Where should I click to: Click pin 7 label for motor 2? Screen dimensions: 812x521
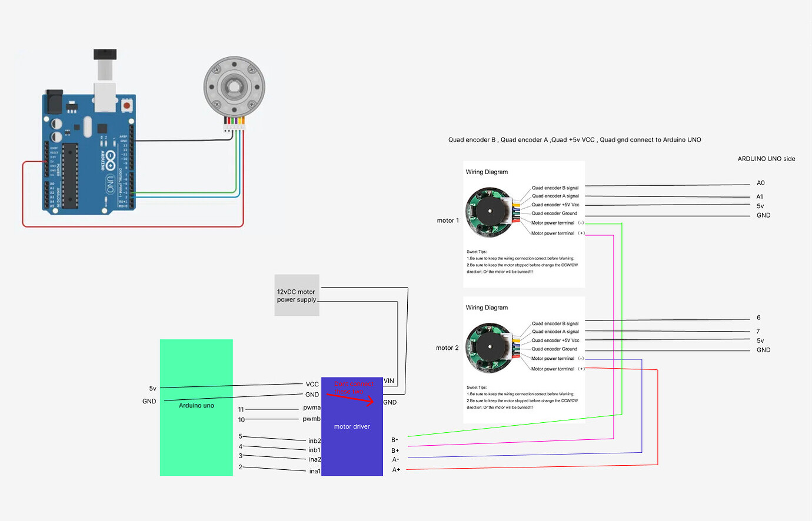[758, 331]
